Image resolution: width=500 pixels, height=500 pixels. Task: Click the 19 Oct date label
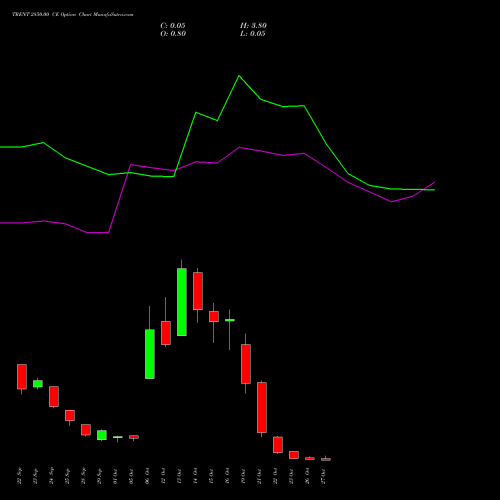click(243, 476)
